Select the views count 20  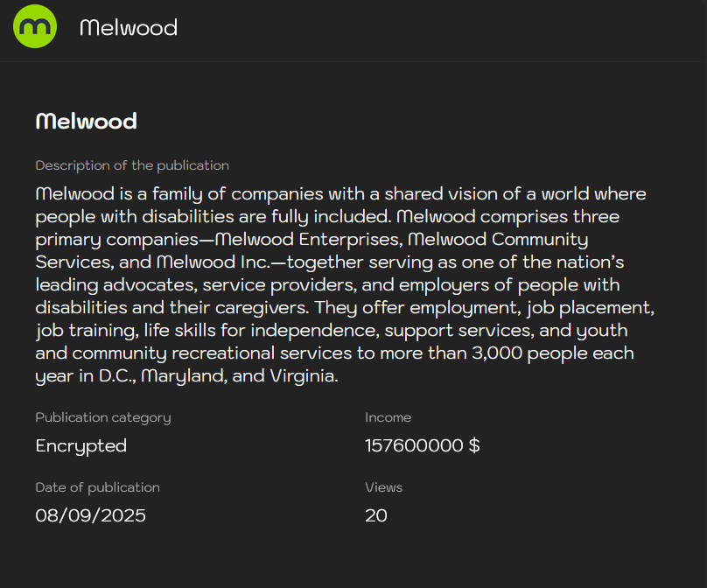(x=376, y=515)
